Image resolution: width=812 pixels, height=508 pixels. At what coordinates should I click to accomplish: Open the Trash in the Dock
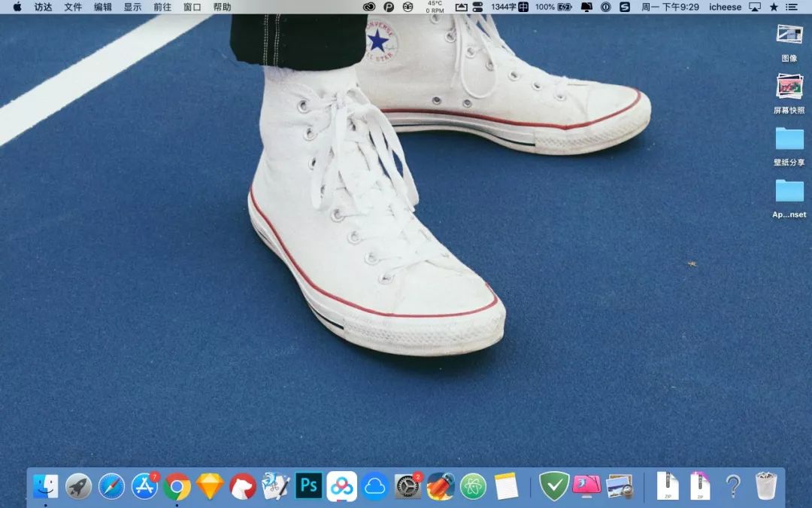[765, 486]
